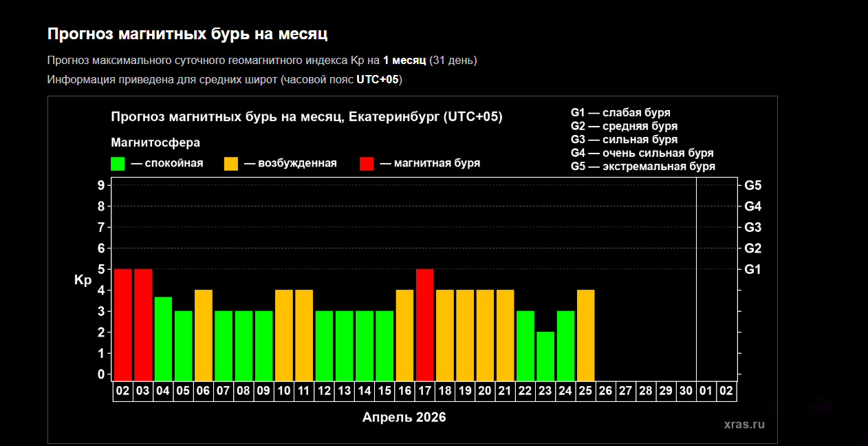
Task: Click the red bar for April 02
Action: (123, 324)
